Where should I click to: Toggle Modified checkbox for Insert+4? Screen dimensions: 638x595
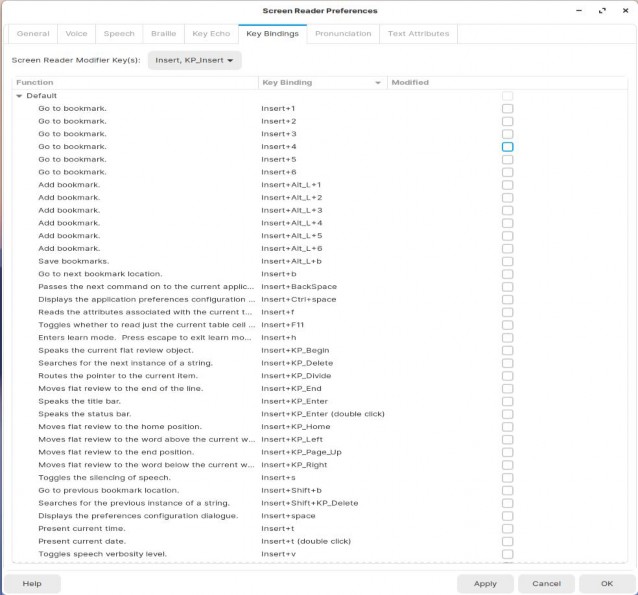tap(507, 147)
